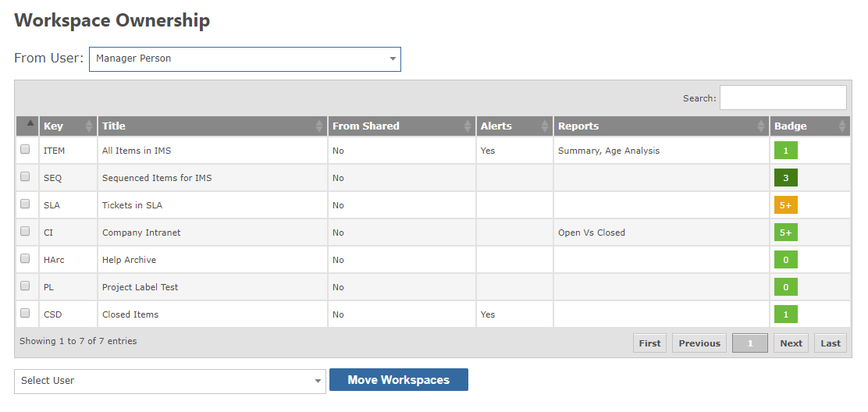Click the orange 5+ badge for SLA
This screenshot has height=412, width=868.
[785, 205]
